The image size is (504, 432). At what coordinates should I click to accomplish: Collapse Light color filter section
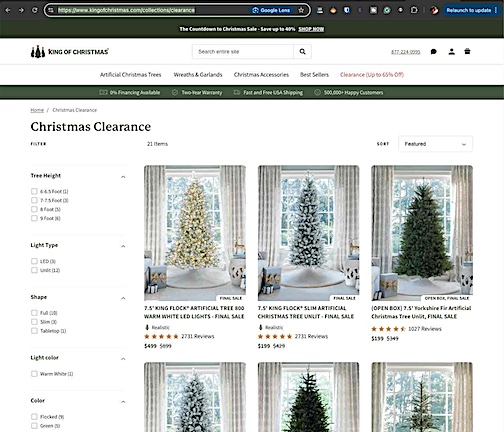123,359
